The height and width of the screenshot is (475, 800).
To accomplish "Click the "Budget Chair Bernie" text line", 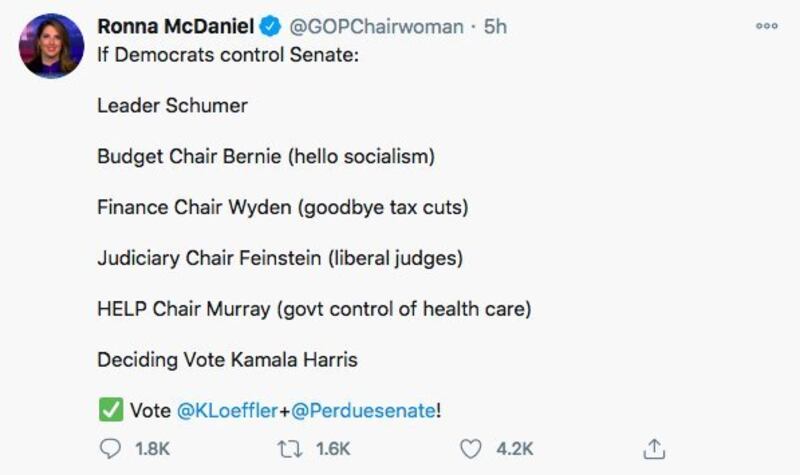I will 265,156.
